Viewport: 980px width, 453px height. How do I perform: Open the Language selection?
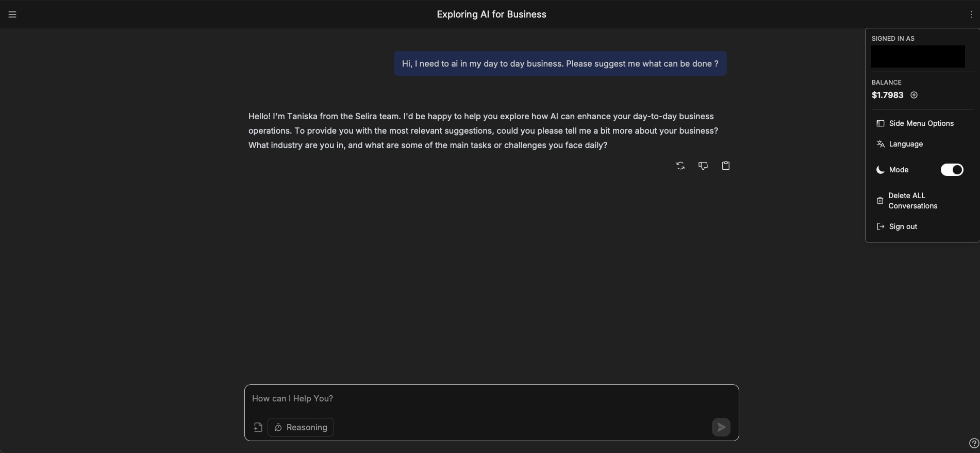tap(905, 144)
